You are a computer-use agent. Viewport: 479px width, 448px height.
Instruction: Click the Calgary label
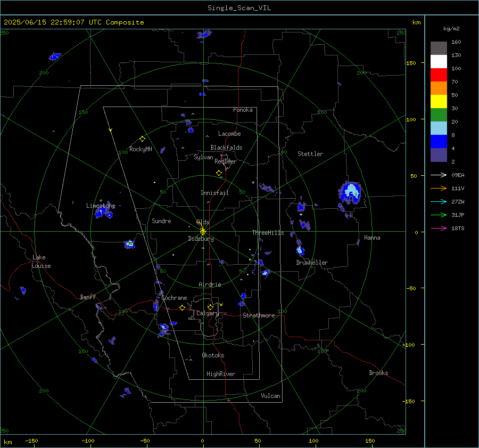tap(208, 313)
